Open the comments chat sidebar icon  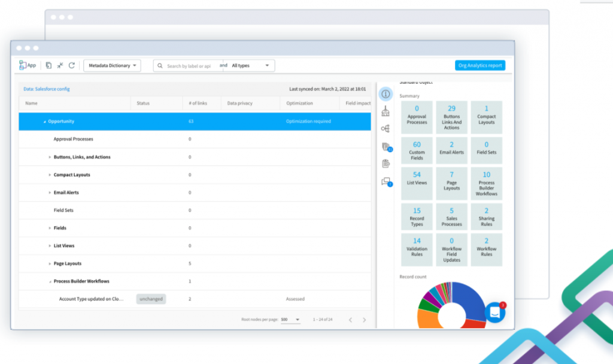[x=386, y=182]
